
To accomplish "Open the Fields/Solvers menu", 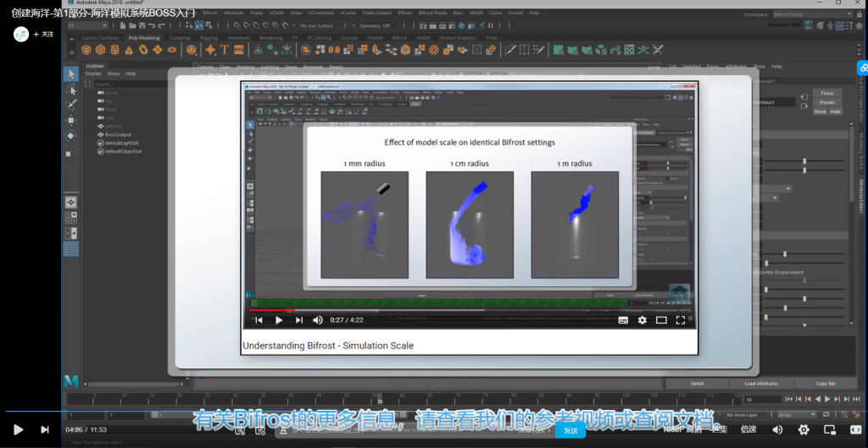I will click(377, 12).
